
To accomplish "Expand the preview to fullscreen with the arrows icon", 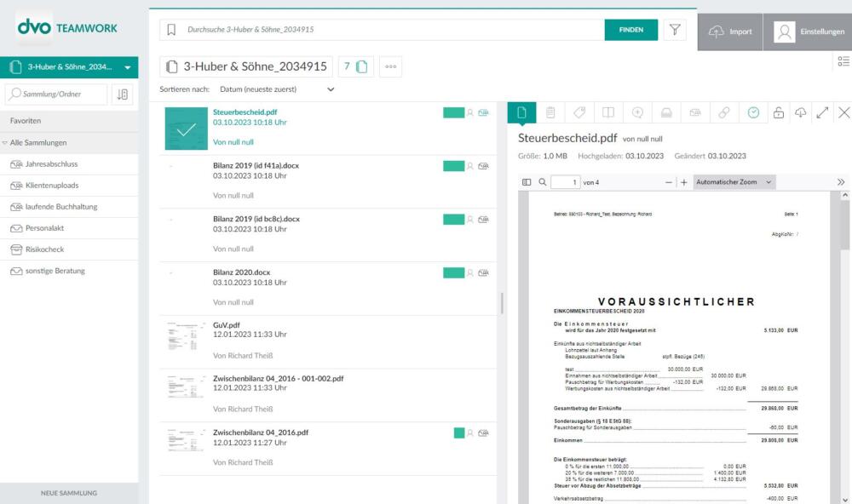I will tap(822, 112).
